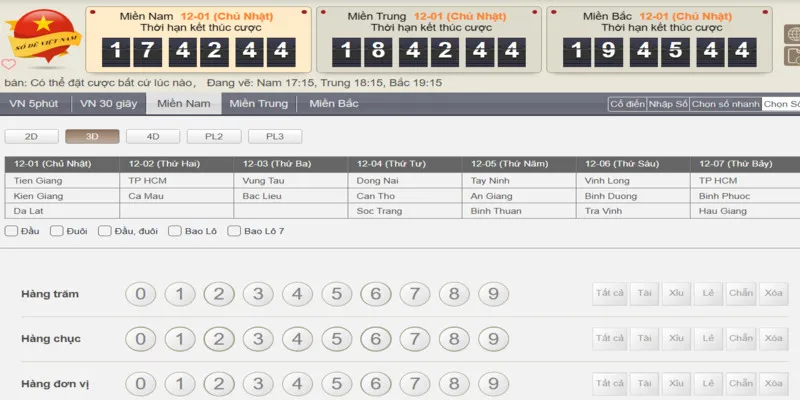This screenshot has width=800, height=400.
Task: Click Xóa in the Hàng chục row
Action: point(771,338)
